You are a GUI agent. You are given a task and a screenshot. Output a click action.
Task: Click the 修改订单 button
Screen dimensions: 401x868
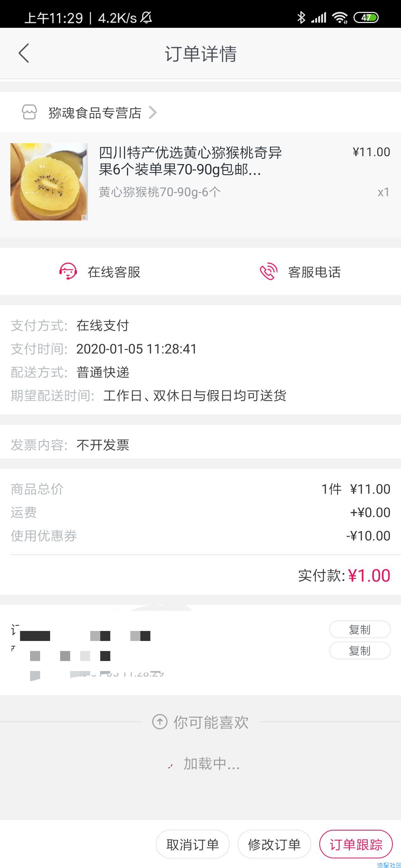pyautogui.click(x=274, y=844)
